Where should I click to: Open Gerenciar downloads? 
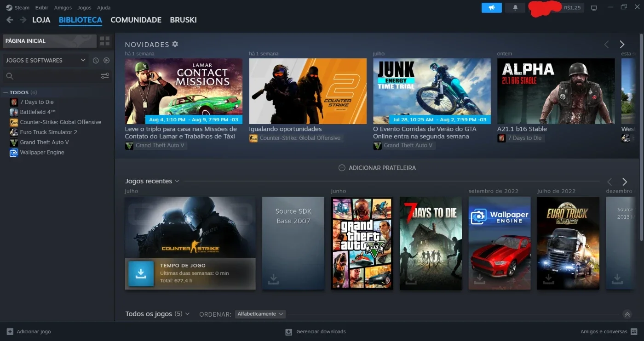[x=321, y=331]
